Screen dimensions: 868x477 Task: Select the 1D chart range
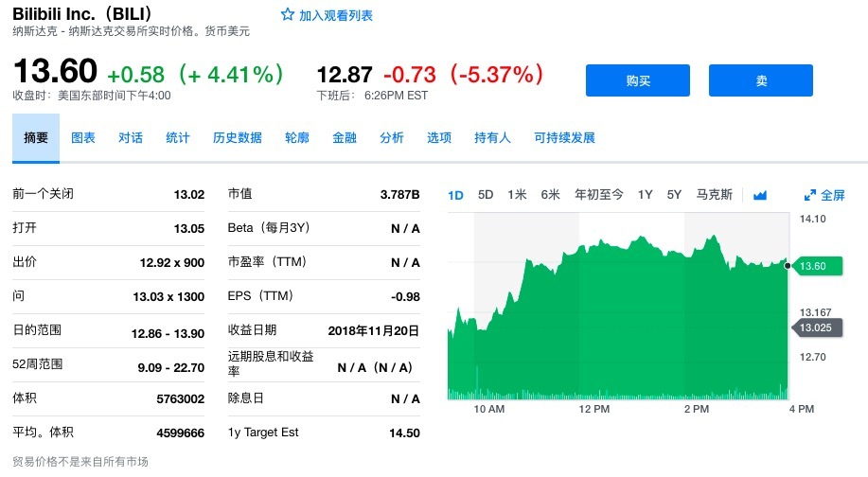tap(455, 195)
